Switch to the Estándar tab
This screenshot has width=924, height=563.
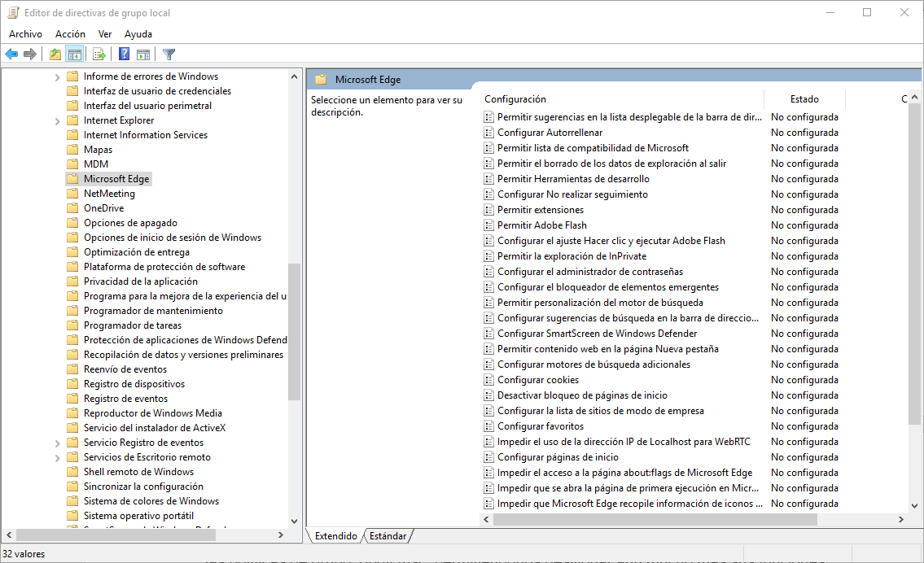point(388,536)
